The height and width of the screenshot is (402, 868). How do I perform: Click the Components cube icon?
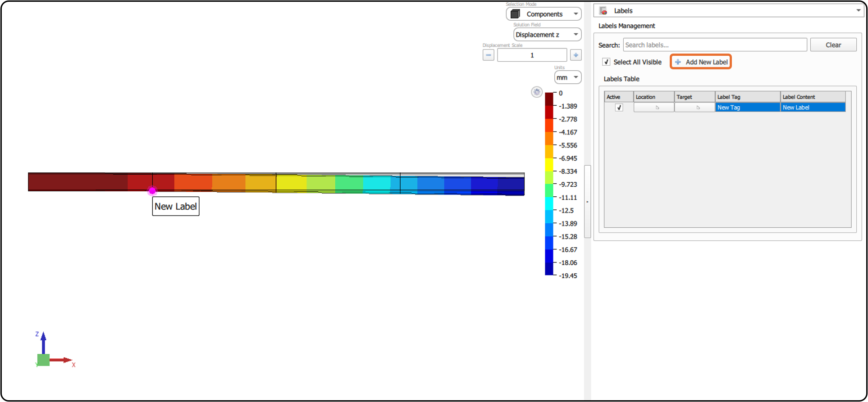pos(515,14)
